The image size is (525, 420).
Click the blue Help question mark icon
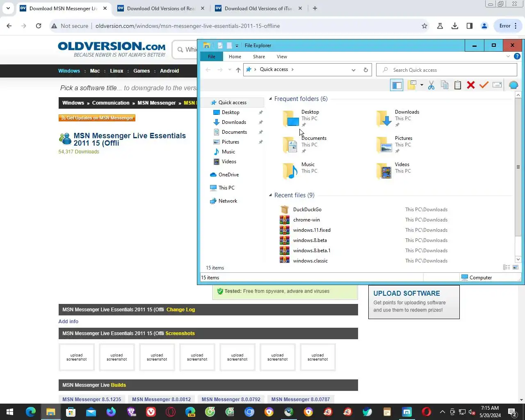(517, 56)
